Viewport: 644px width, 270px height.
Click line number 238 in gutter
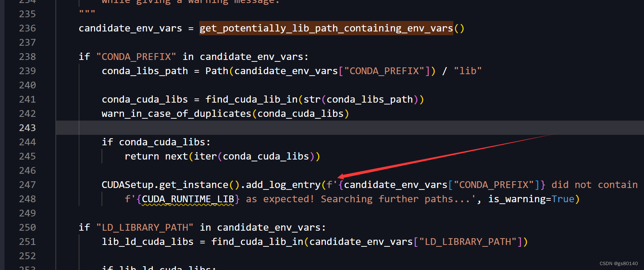(27, 57)
